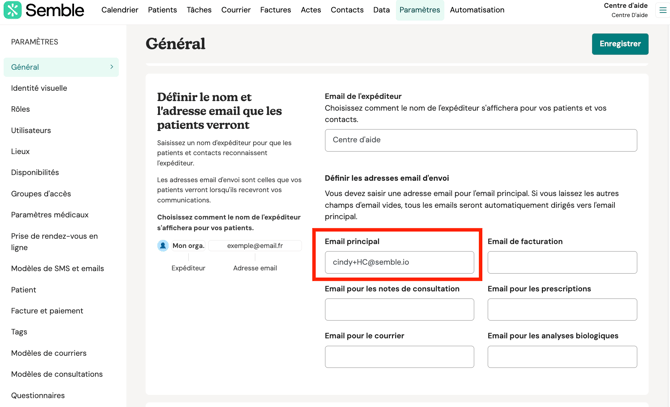Open the Calendrier menu
The width and height of the screenshot is (670, 407).
[x=119, y=10]
